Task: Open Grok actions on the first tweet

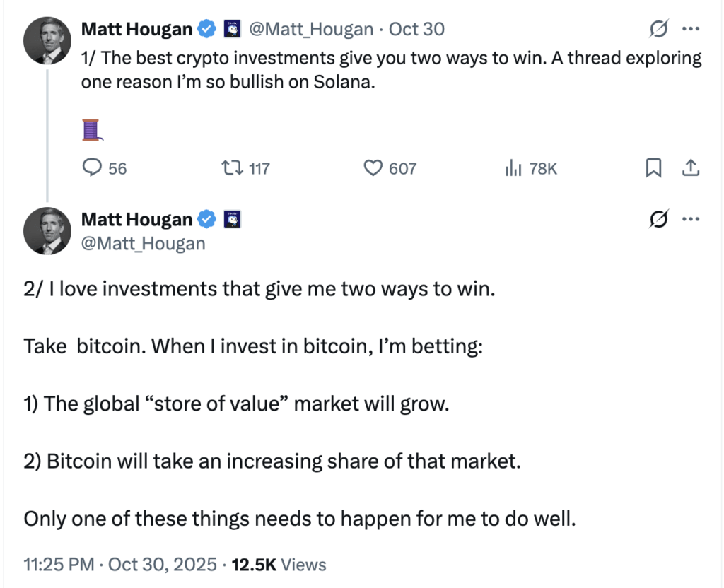Action: point(658,29)
